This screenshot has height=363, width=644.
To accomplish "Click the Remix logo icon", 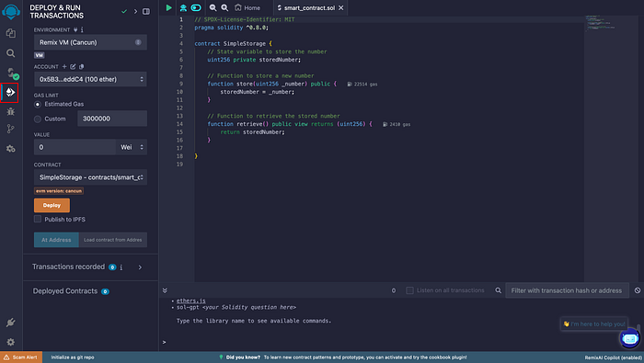I will (x=11, y=11).
